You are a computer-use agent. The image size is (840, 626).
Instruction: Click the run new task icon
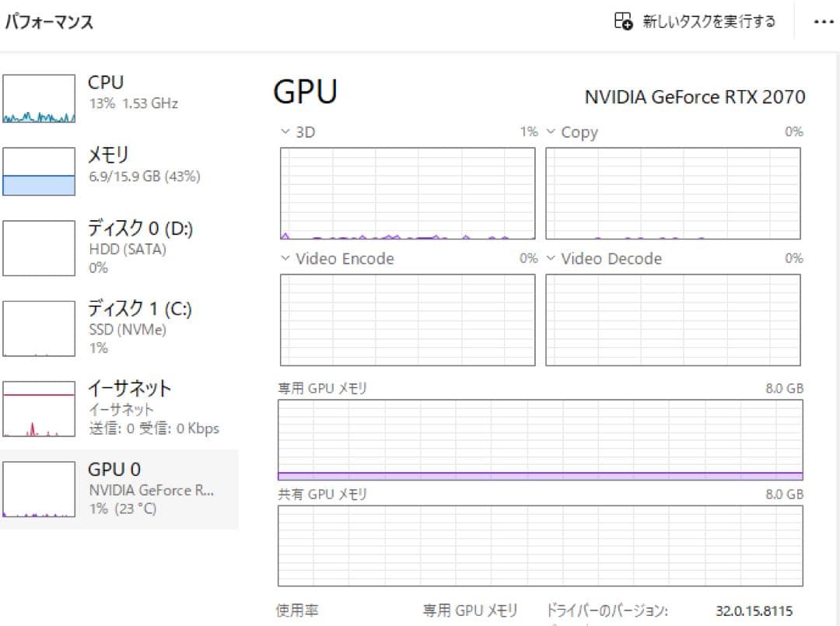point(623,22)
